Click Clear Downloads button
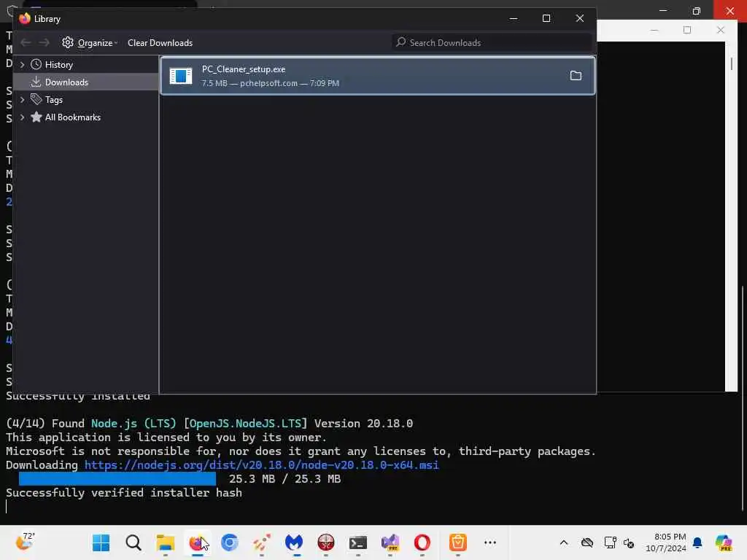The height and width of the screenshot is (560, 747). pos(160,43)
